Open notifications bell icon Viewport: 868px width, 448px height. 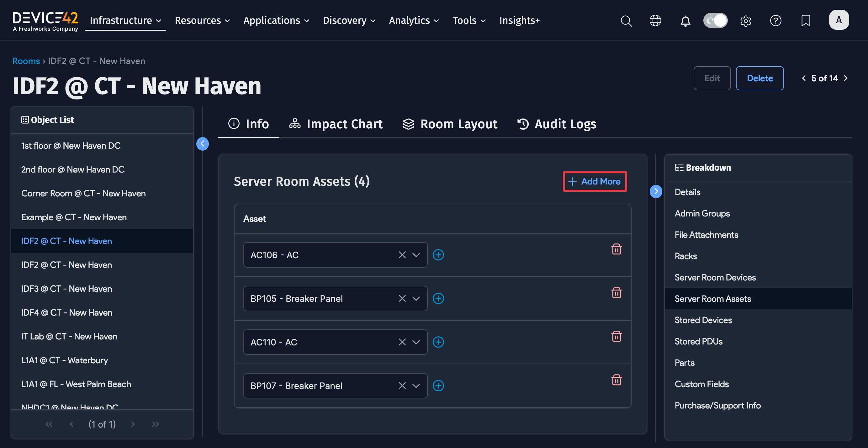[x=685, y=21]
